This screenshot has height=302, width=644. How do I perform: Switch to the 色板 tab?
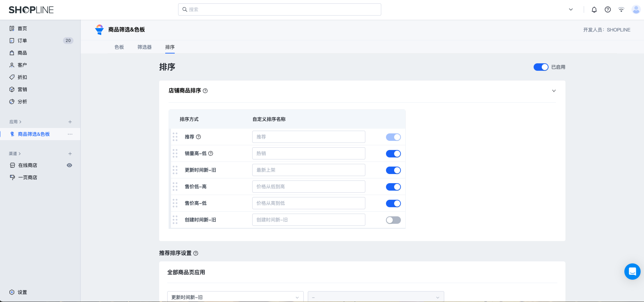click(119, 47)
